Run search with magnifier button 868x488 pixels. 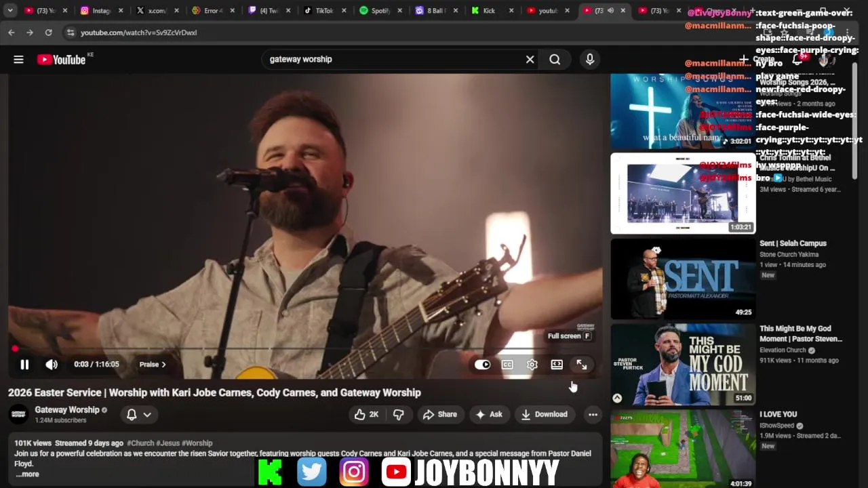click(555, 60)
